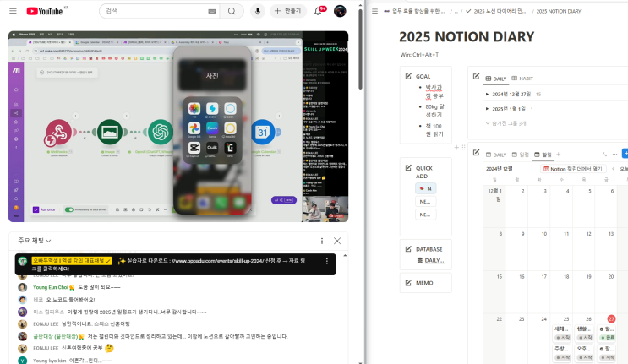Switch to the HABIT tab
Screen dimensions: 628x364
click(x=522, y=79)
